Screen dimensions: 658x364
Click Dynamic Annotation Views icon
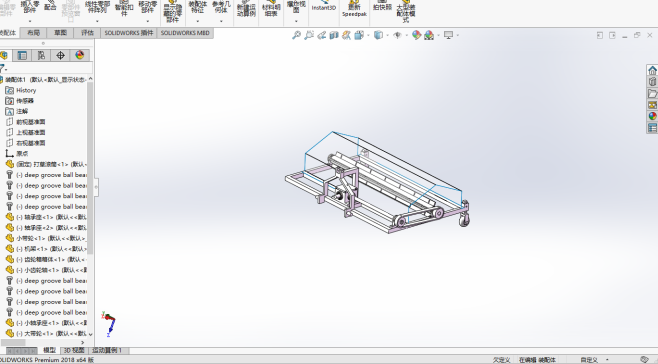tap(346, 35)
